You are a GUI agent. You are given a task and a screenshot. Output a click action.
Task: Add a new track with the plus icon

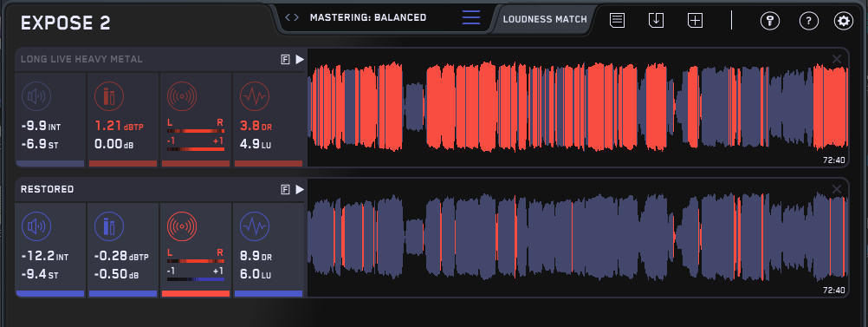pyautogui.click(x=695, y=21)
